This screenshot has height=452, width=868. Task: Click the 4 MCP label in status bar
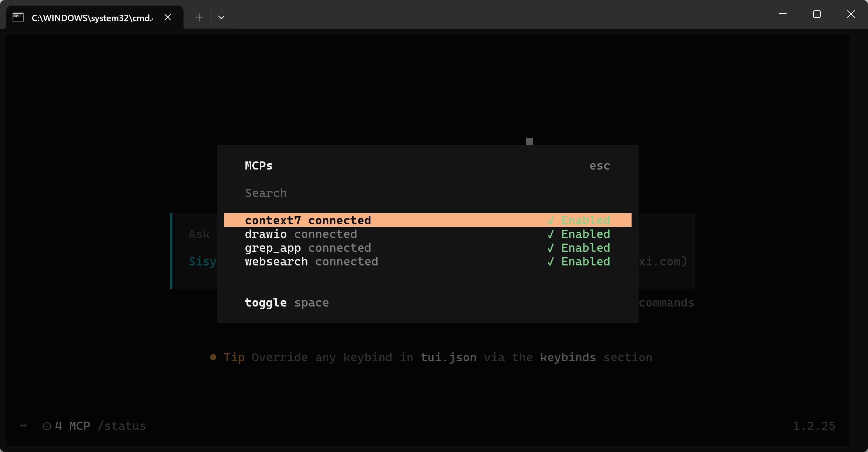coord(73,426)
